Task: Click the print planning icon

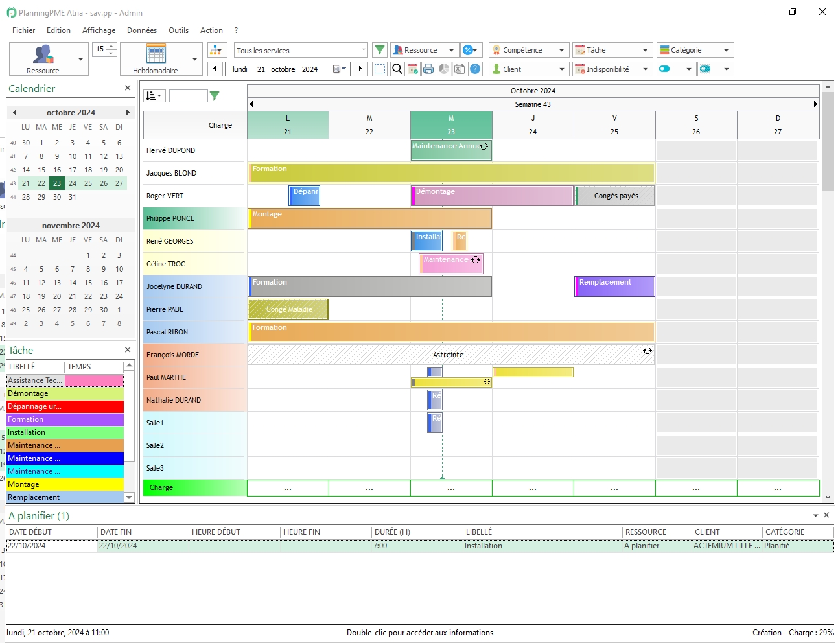Action: coord(428,69)
